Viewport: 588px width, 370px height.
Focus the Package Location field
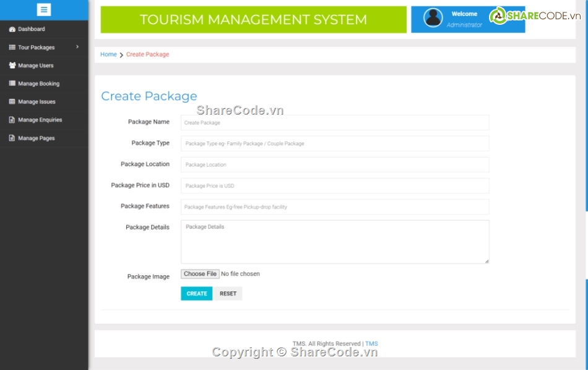335,164
